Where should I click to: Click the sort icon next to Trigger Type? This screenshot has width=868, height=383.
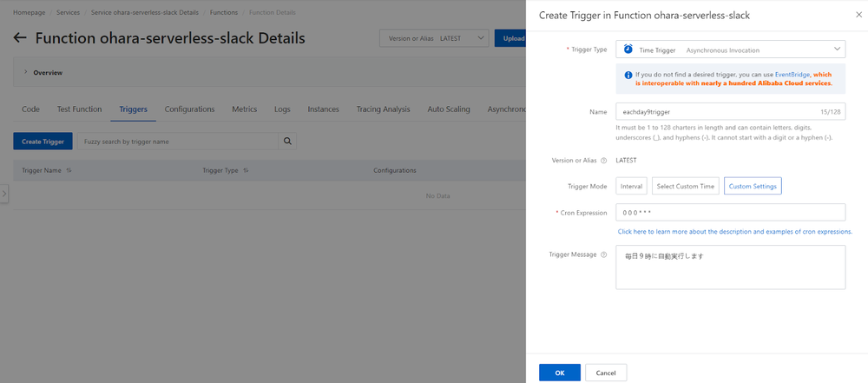247,170
